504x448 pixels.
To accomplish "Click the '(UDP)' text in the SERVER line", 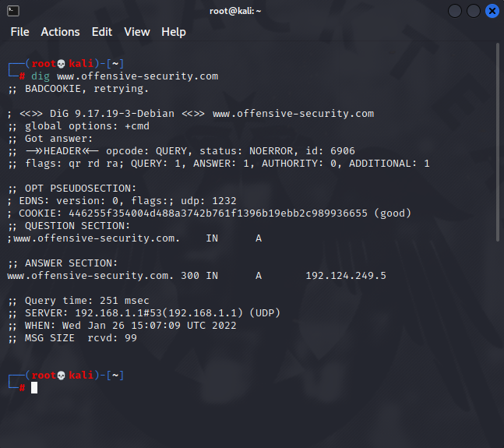I will 265,313.
